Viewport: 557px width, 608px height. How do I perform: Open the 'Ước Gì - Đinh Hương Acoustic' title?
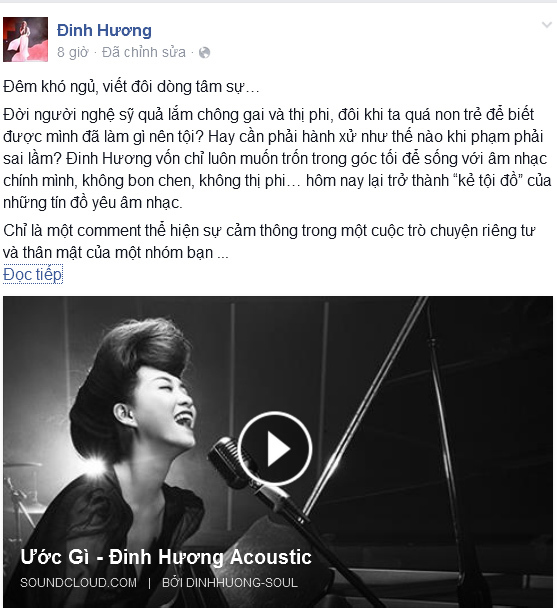point(166,557)
